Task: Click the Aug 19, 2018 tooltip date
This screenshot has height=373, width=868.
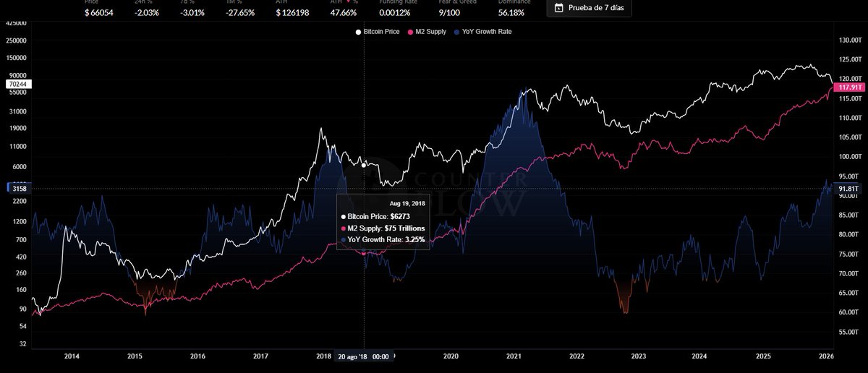Action: click(407, 203)
